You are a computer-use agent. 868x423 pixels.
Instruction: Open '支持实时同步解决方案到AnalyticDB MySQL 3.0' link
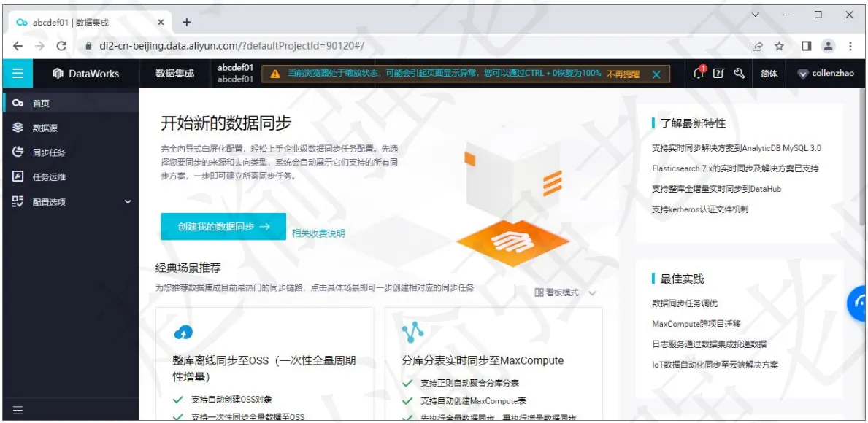[737, 148]
